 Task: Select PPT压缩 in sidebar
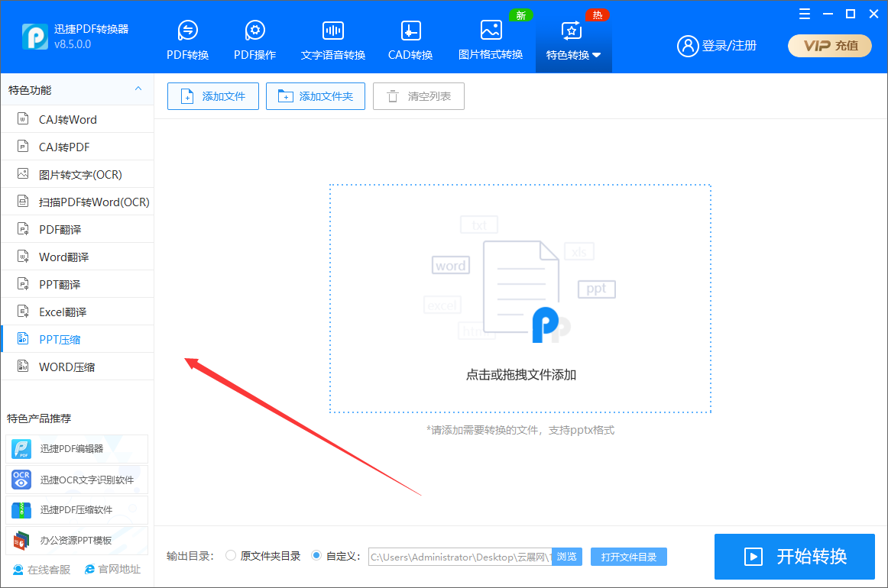(x=78, y=339)
